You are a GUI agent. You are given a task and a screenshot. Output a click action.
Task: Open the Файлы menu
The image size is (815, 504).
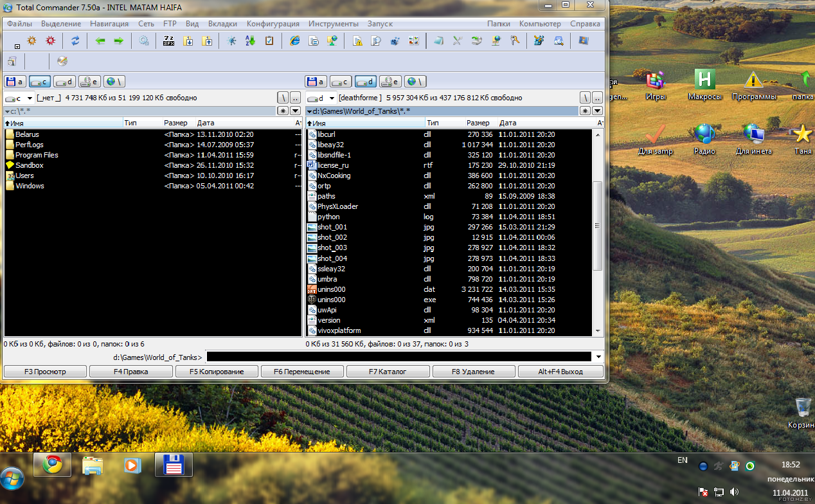click(x=20, y=24)
